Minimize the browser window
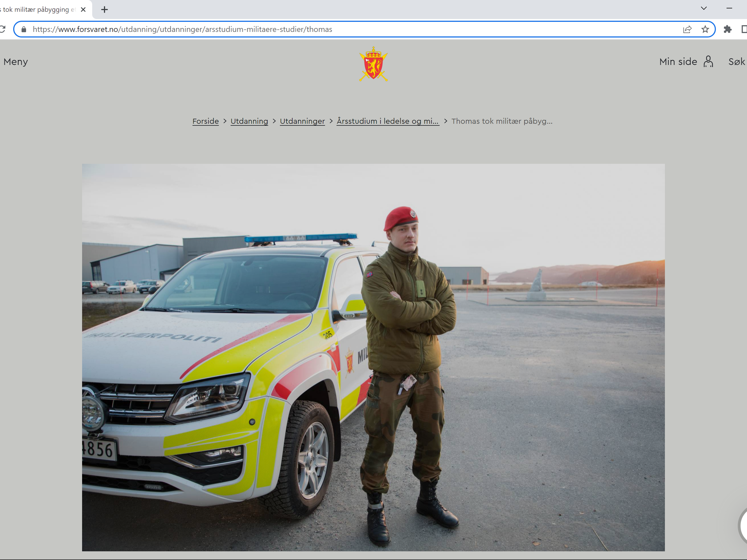747x560 pixels. coord(729,8)
